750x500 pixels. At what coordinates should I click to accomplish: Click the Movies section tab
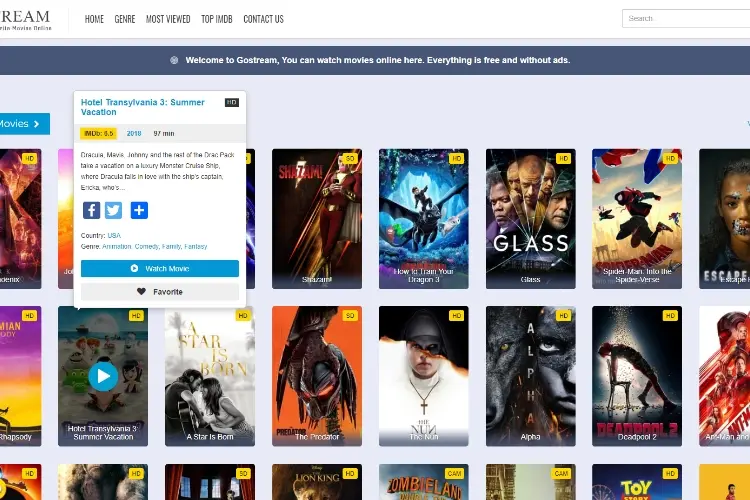24,124
